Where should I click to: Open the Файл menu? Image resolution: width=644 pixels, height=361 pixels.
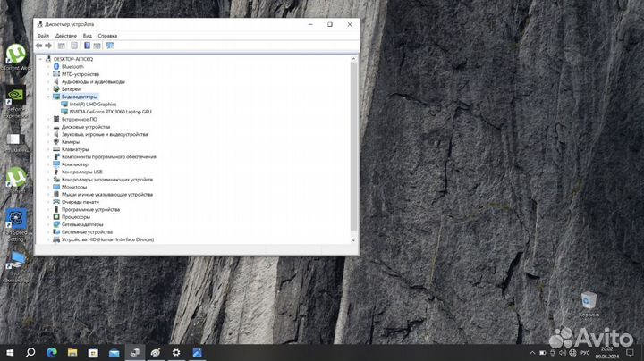(x=43, y=36)
